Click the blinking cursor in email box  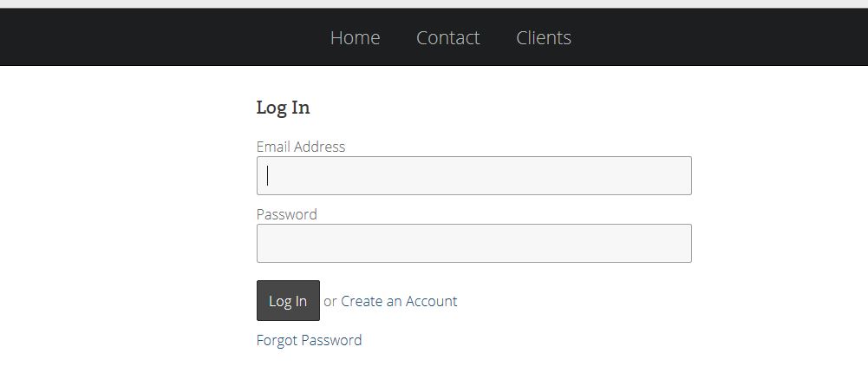267,175
